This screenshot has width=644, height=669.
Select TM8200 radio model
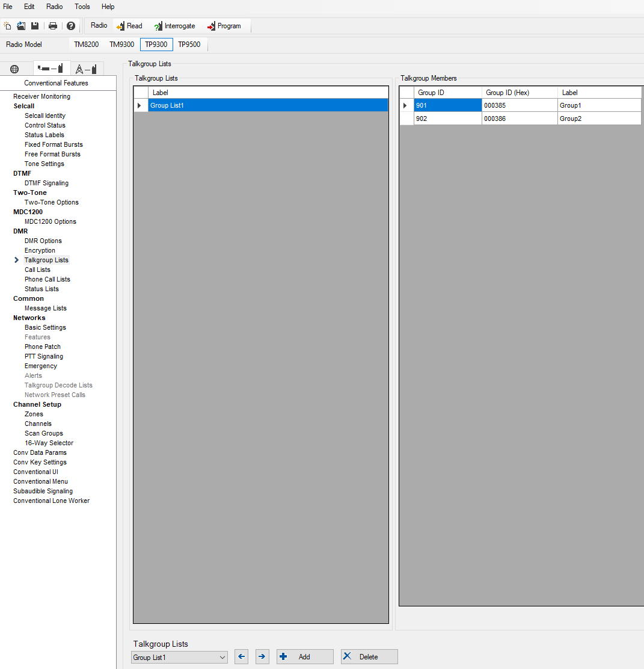[87, 45]
